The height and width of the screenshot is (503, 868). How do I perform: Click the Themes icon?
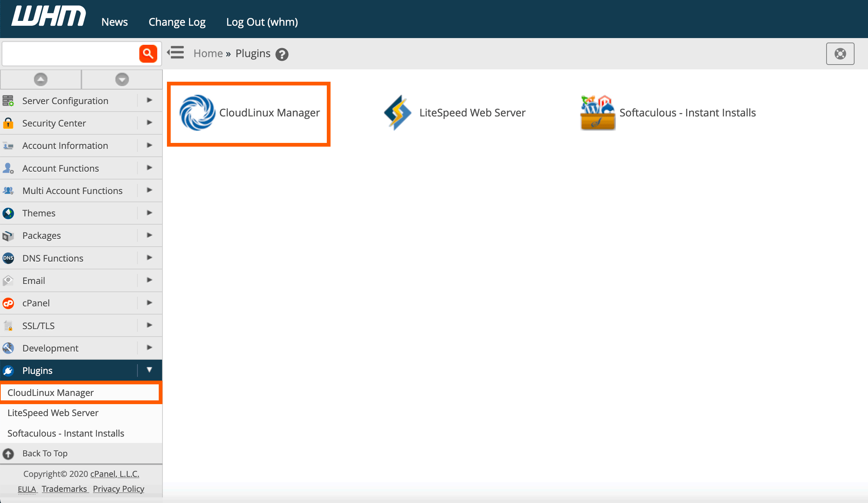pos(8,213)
